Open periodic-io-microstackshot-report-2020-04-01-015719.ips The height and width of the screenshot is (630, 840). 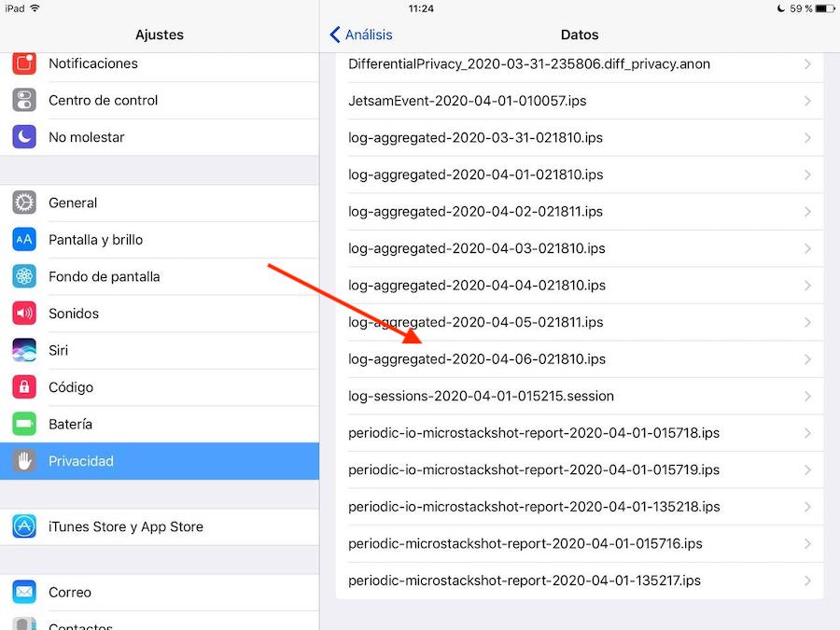[580, 470]
